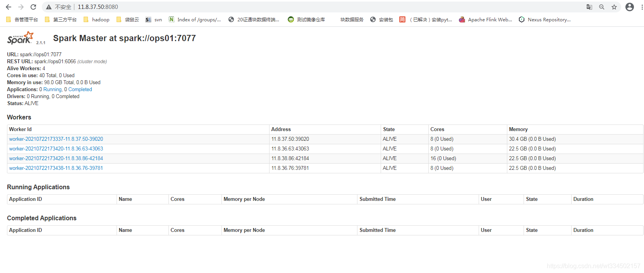Click the Status: ALIVE text
Viewport: 644px width, 273px height.
pos(23,103)
